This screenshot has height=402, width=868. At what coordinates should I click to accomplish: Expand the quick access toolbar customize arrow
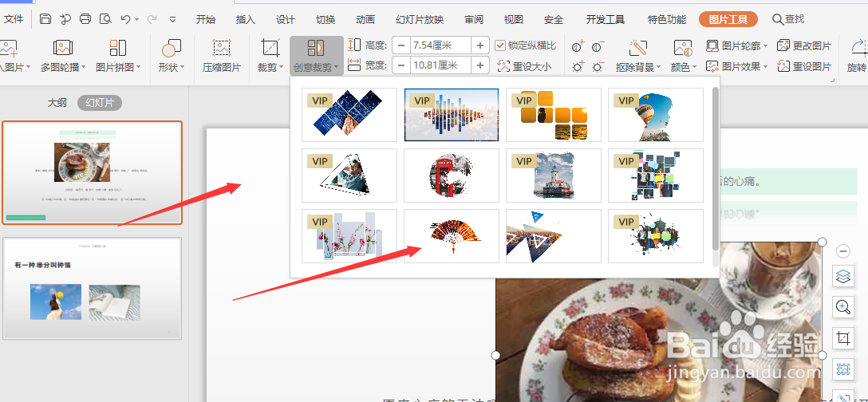pos(172,19)
